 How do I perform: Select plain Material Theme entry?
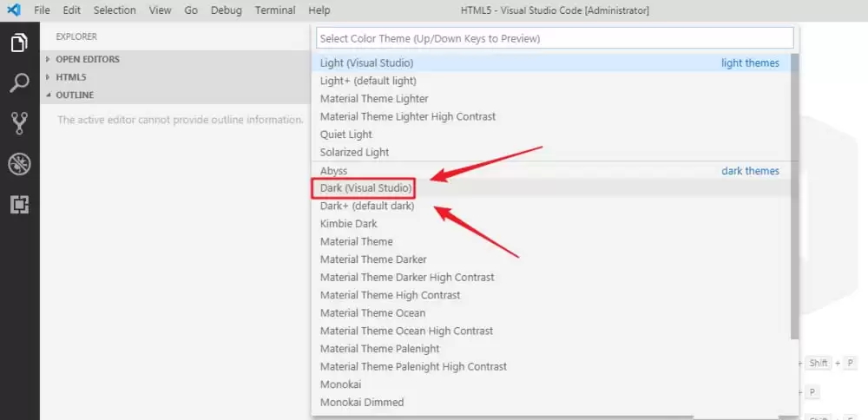pos(551,241)
